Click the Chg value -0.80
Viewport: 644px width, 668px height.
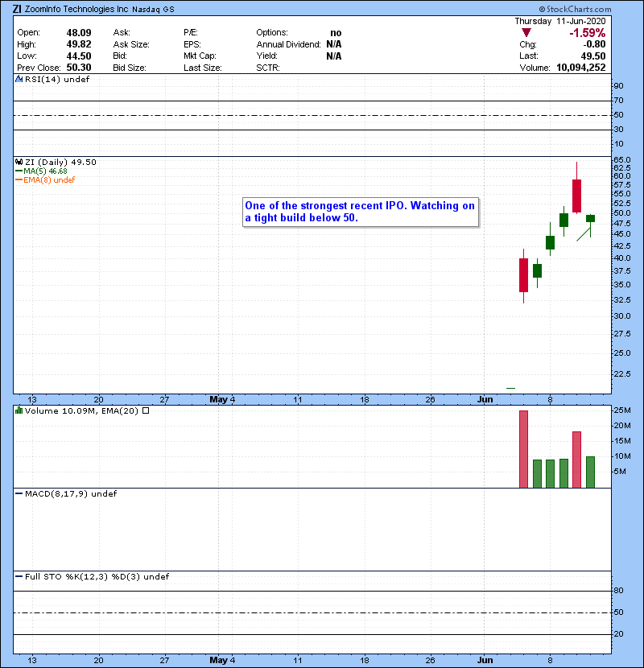(594, 44)
